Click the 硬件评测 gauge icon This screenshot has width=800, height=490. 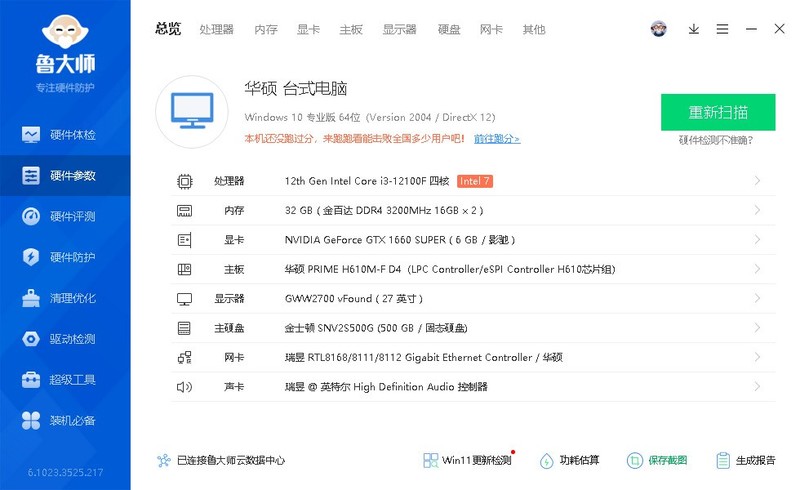31,216
